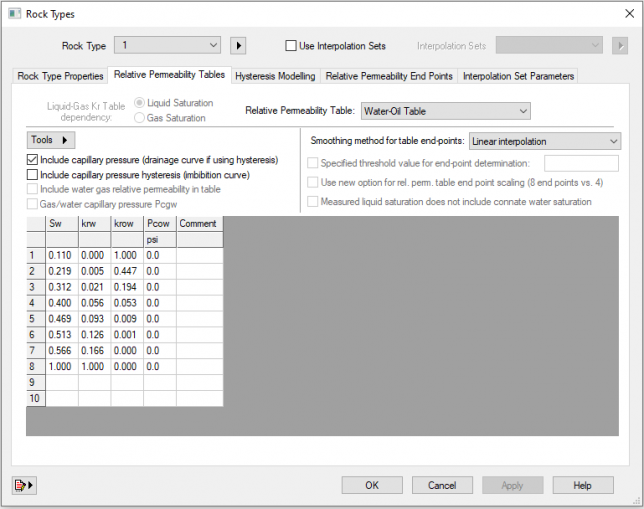Image resolution: width=644 pixels, height=509 pixels.
Task: Click the Rock Types window title icon
Action: pos(14,14)
